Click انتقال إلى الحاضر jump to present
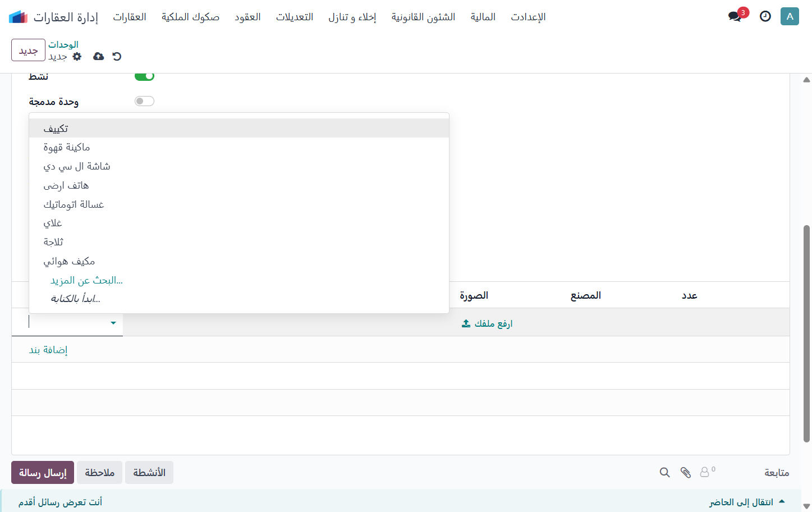The image size is (812, 512). tap(747, 502)
